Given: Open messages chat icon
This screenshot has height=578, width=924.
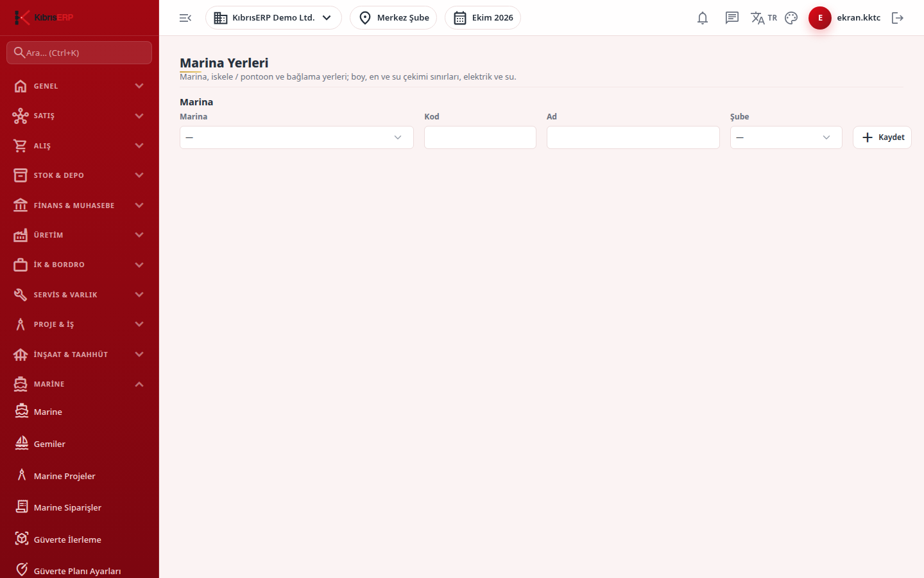Looking at the screenshot, I should pyautogui.click(x=732, y=18).
